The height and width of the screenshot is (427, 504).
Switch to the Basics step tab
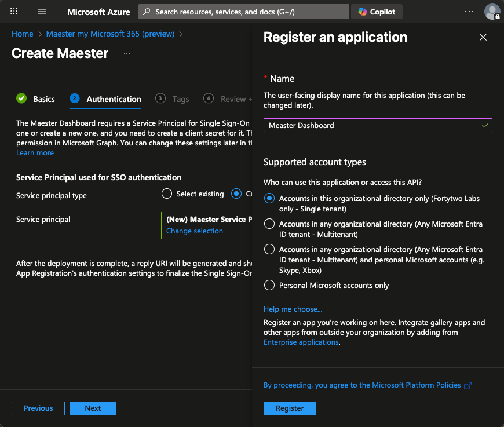36,99
